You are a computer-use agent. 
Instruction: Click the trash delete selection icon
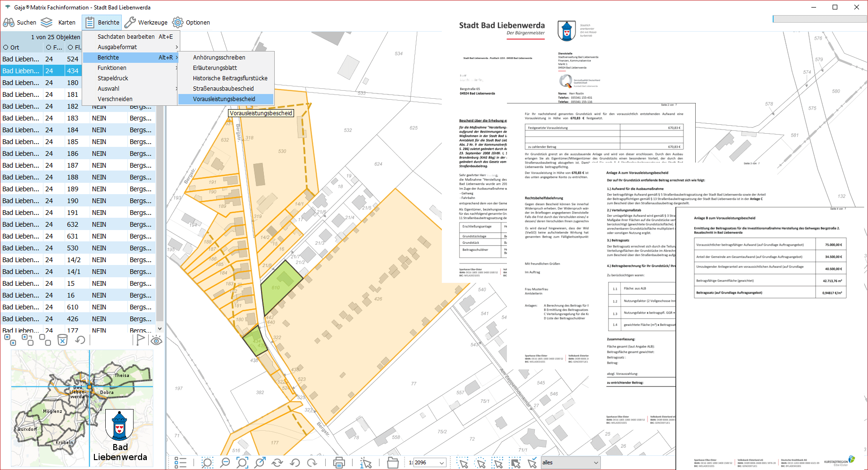(x=62, y=340)
